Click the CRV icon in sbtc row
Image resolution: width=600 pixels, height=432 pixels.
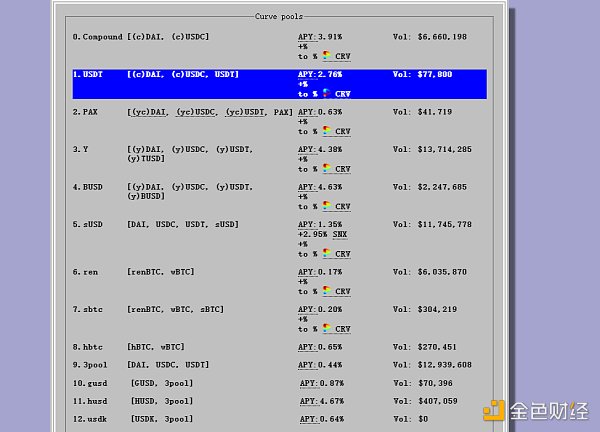click(327, 328)
